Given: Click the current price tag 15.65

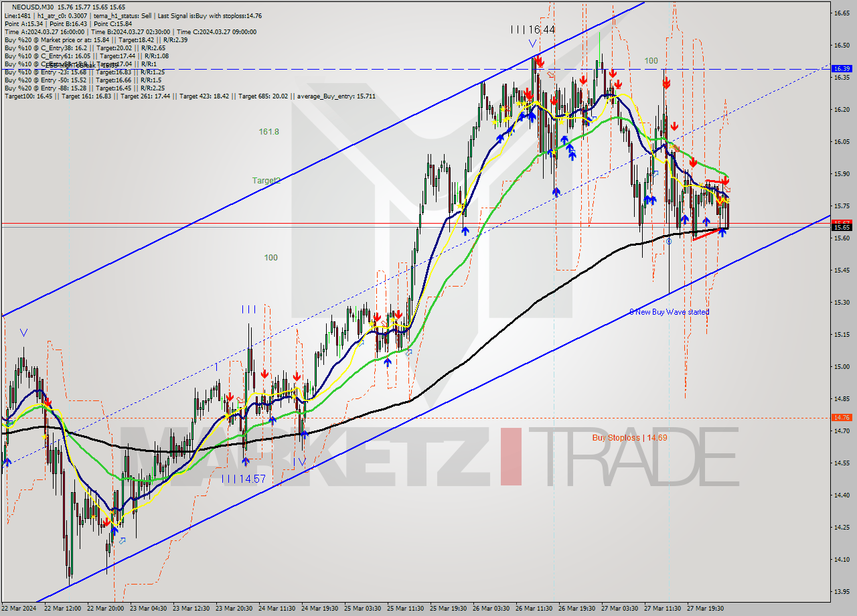Looking at the screenshot, I should (x=841, y=228).
